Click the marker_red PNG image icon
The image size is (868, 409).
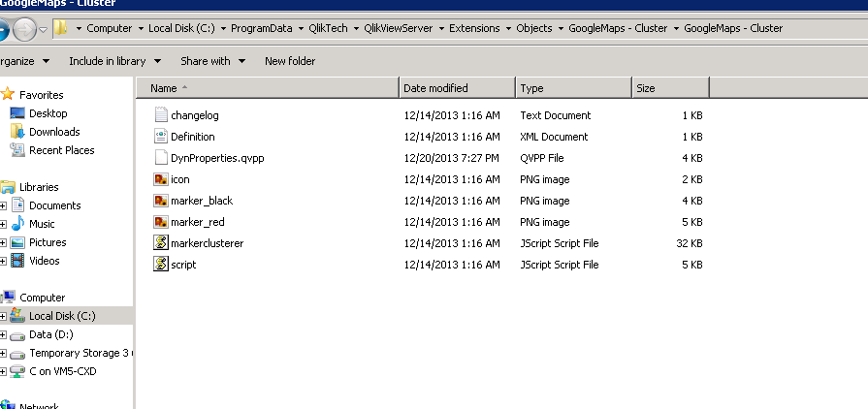[x=161, y=222]
